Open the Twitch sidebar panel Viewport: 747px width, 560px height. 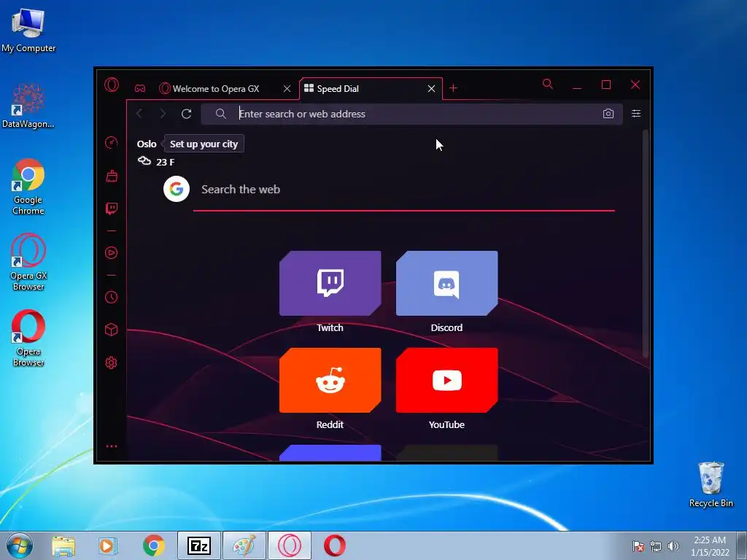(112, 209)
